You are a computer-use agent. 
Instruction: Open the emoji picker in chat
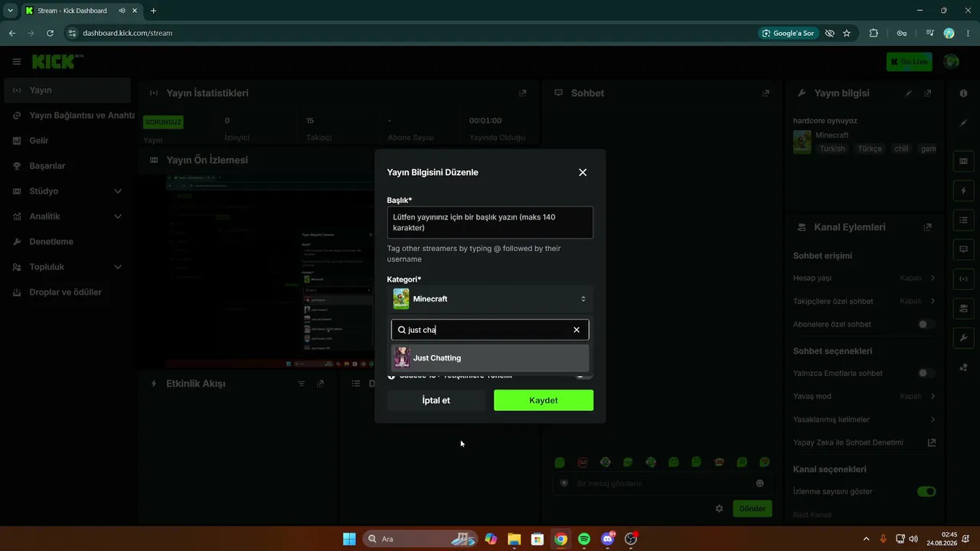[759, 484]
